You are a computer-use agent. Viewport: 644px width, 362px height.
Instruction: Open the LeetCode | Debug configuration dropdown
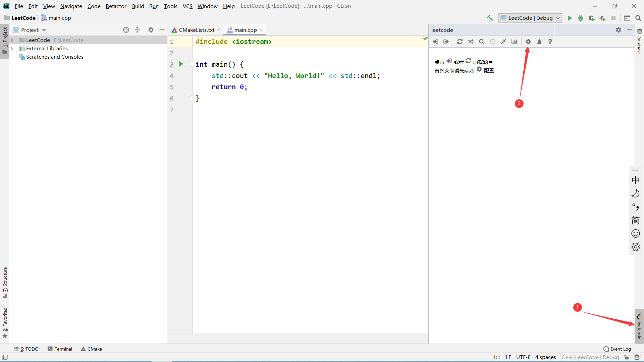530,18
